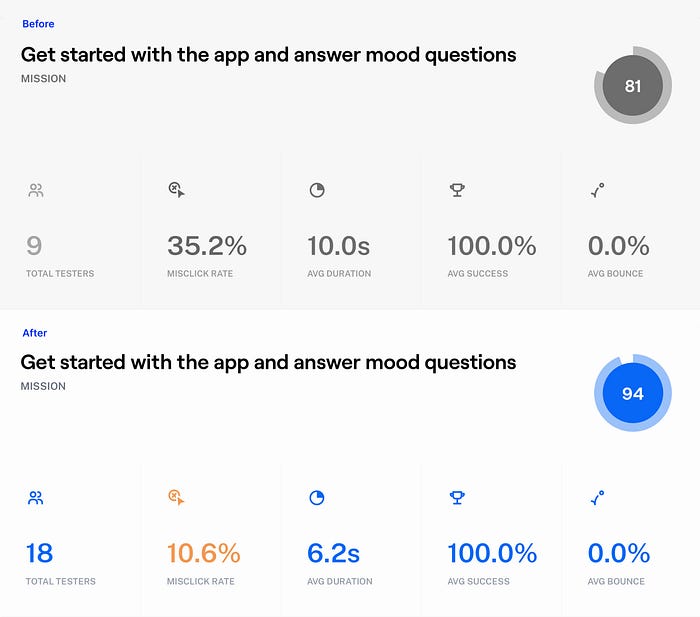Click the Before mission title heading
700x617 pixels.
point(268,55)
